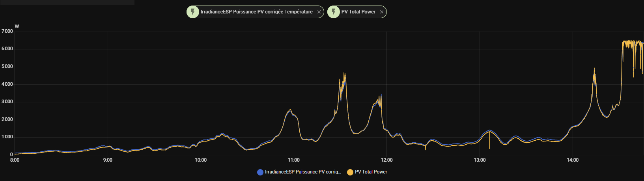Click the 8:00 time axis label

coord(15,160)
